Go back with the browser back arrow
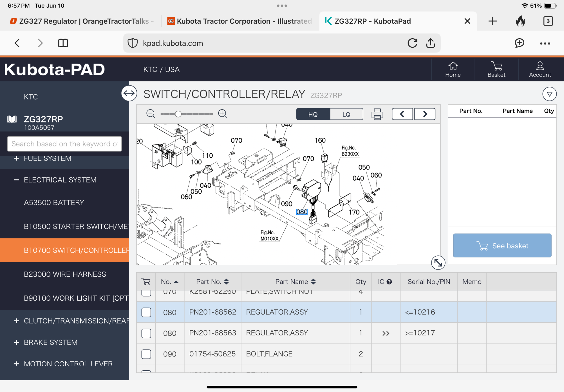 (x=17, y=43)
